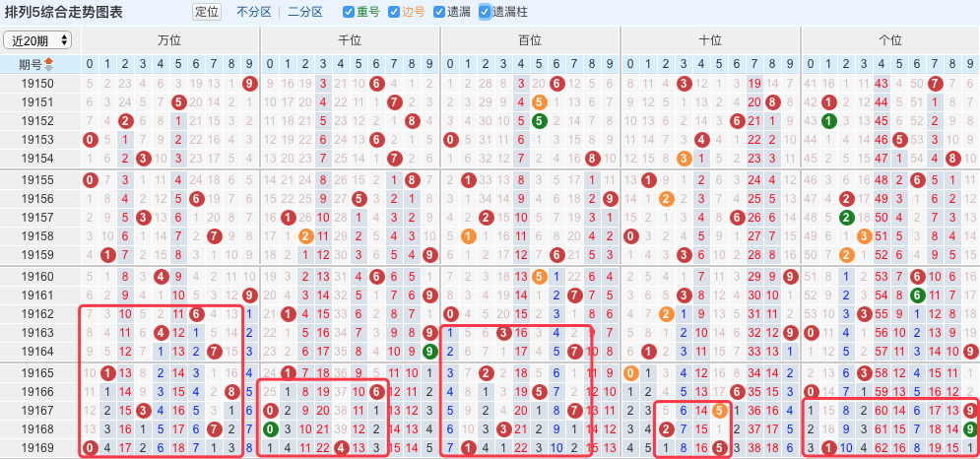The height and width of the screenshot is (459, 980).
Task: Click the missing count 33 in 百位 row 19155
Action: [486, 180]
